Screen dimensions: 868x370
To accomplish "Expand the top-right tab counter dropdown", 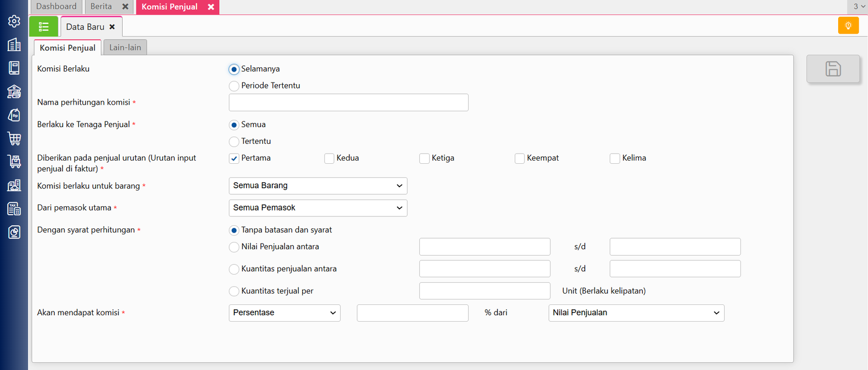I will tap(859, 7).
